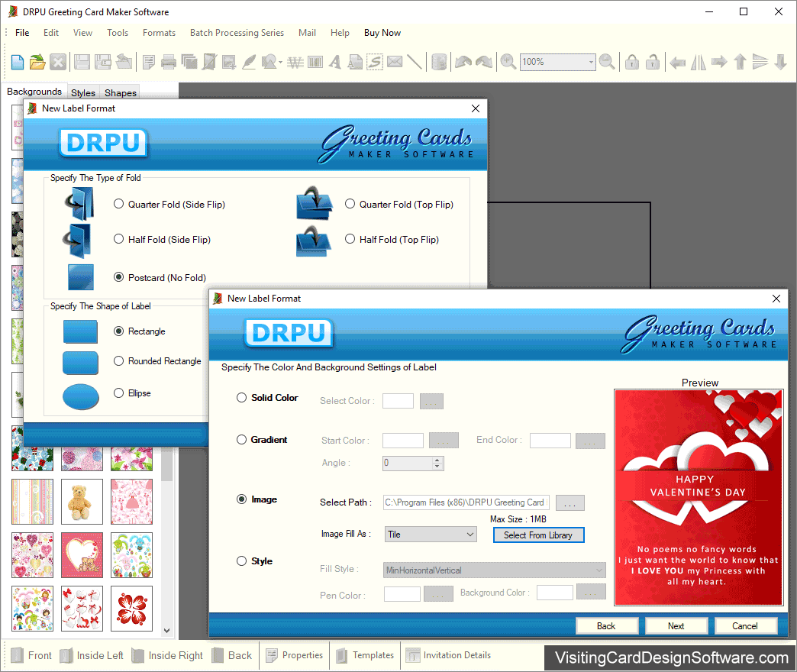Click the Select Path input field
Image resolution: width=797 pixels, height=672 pixels.
point(466,502)
